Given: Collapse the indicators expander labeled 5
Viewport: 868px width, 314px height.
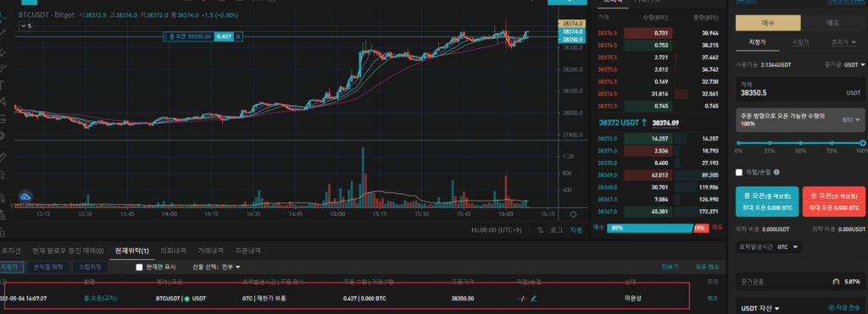Looking at the screenshot, I should point(26,26).
